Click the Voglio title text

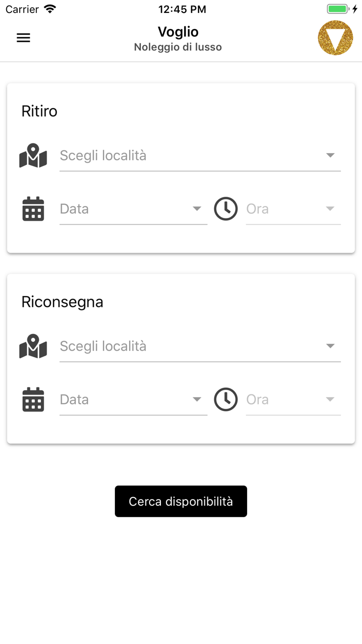tap(178, 32)
